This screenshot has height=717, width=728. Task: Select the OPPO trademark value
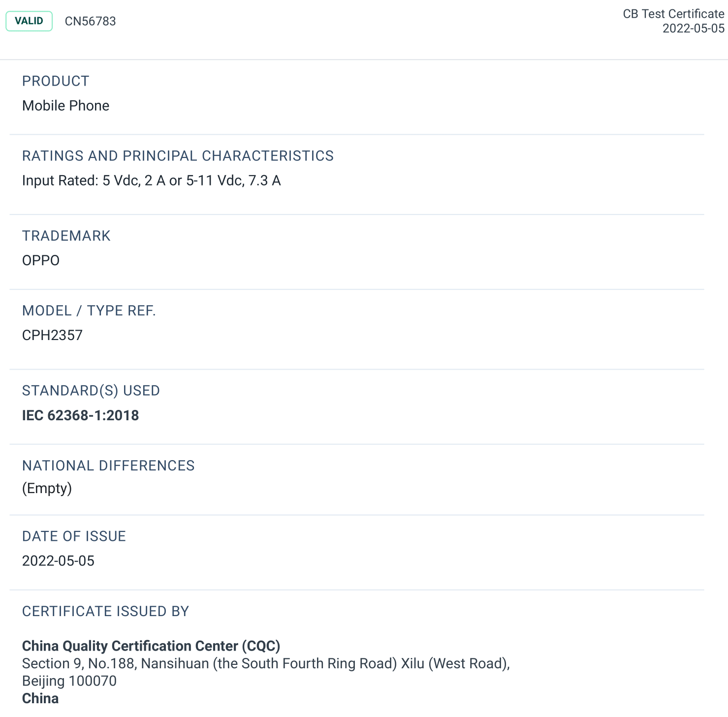tap(41, 260)
